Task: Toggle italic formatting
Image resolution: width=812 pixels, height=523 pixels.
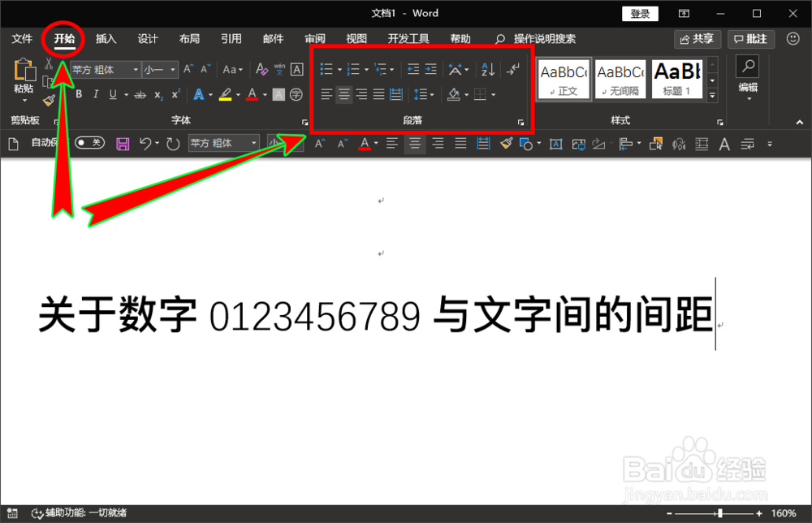Action: coord(96,93)
